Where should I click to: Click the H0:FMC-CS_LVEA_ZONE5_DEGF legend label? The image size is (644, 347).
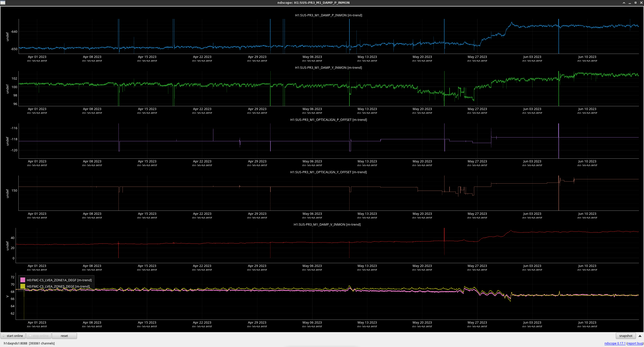coord(58,286)
